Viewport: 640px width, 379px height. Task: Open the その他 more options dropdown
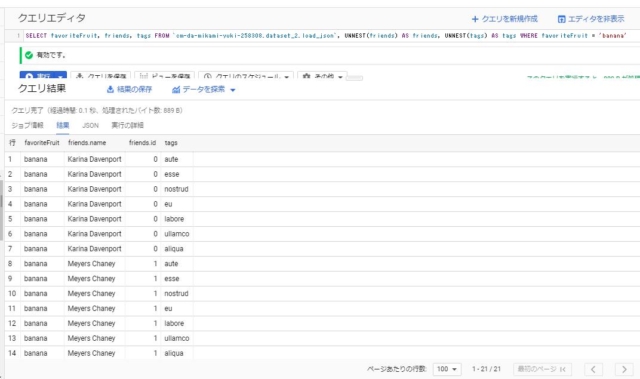click(x=322, y=76)
